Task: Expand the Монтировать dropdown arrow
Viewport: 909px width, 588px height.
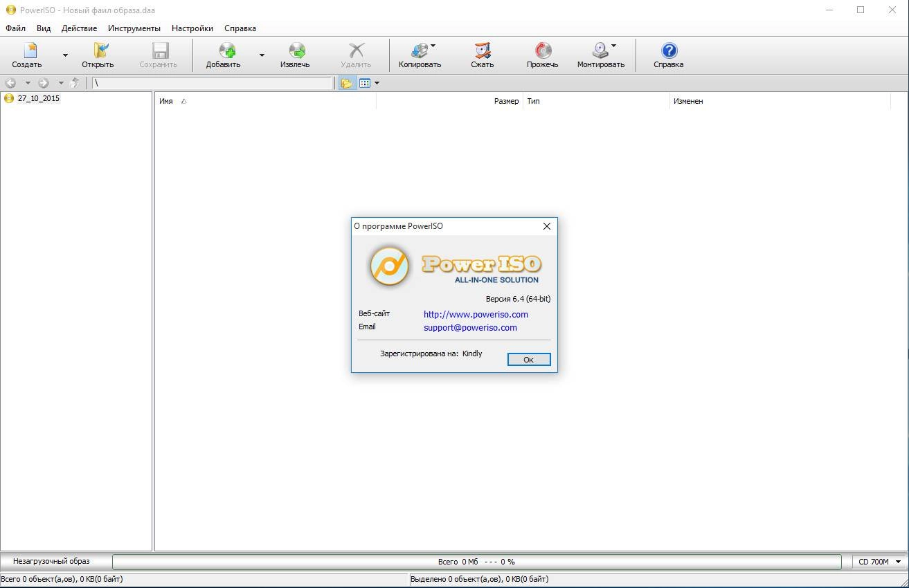Action: pyautogui.click(x=614, y=46)
